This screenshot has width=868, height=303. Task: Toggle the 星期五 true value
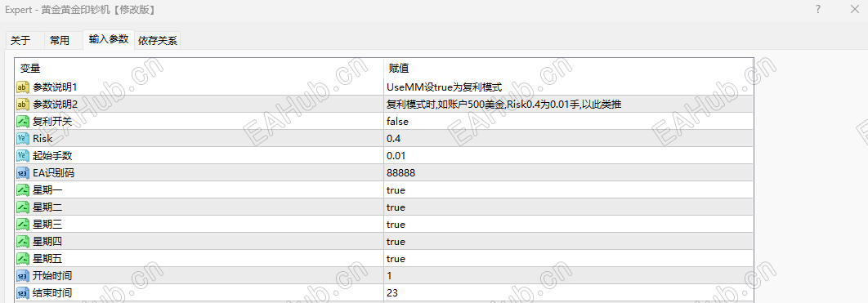tap(568, 258)
